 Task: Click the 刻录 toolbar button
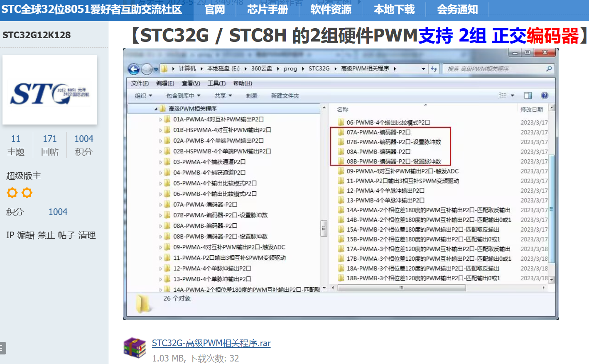pyautogui.click(x=252, y=96)
